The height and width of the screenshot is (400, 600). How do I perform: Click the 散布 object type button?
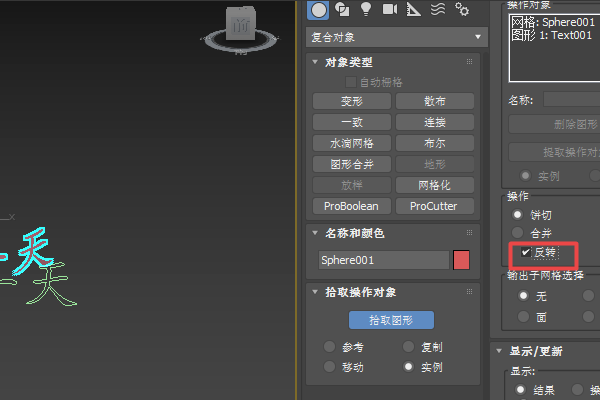(435, 101)
